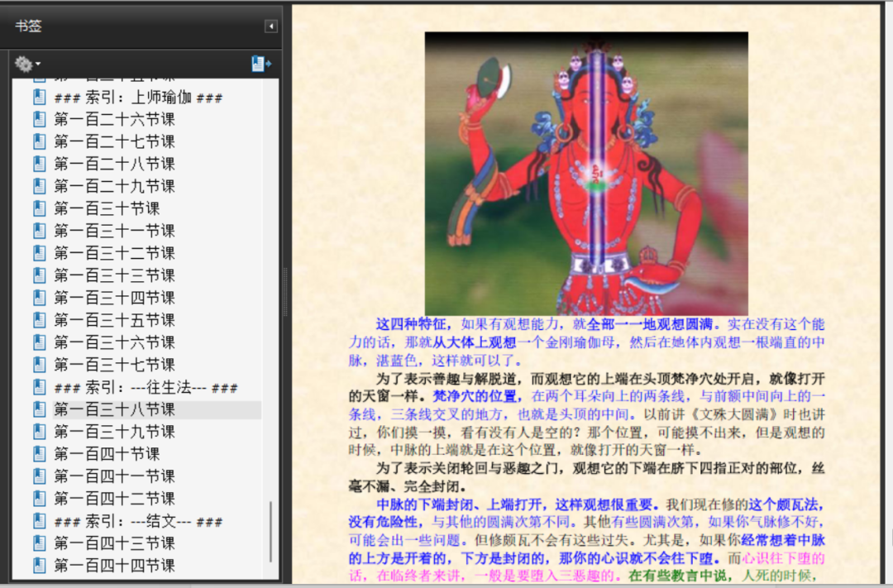Click the new bookmark icon

point(261,64)
